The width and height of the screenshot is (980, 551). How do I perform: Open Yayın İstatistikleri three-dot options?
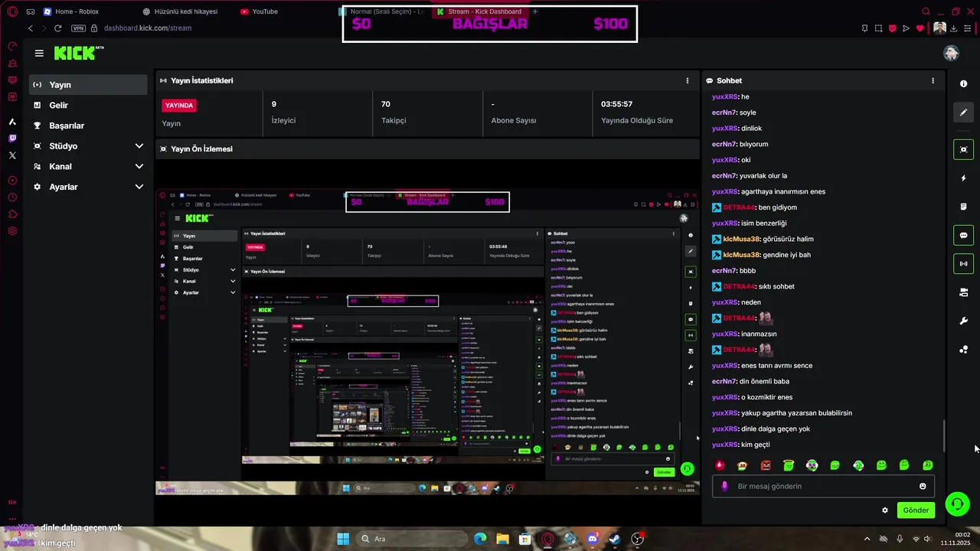coord(687,80)
